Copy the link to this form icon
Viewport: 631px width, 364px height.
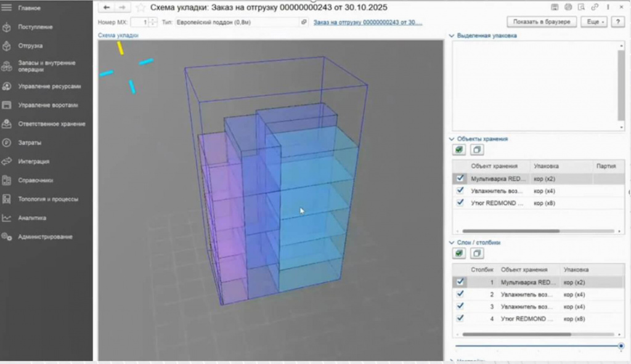pos(595,7)
